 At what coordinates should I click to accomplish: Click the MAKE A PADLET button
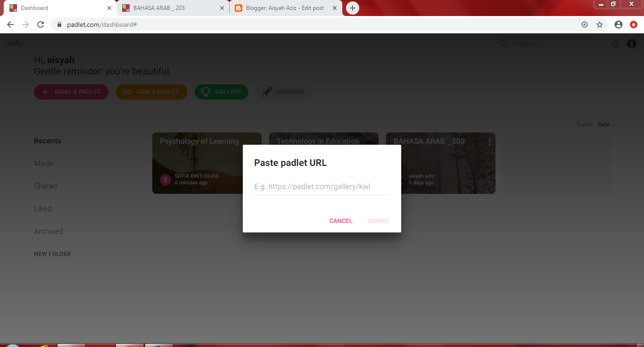[x=71, y=92]
